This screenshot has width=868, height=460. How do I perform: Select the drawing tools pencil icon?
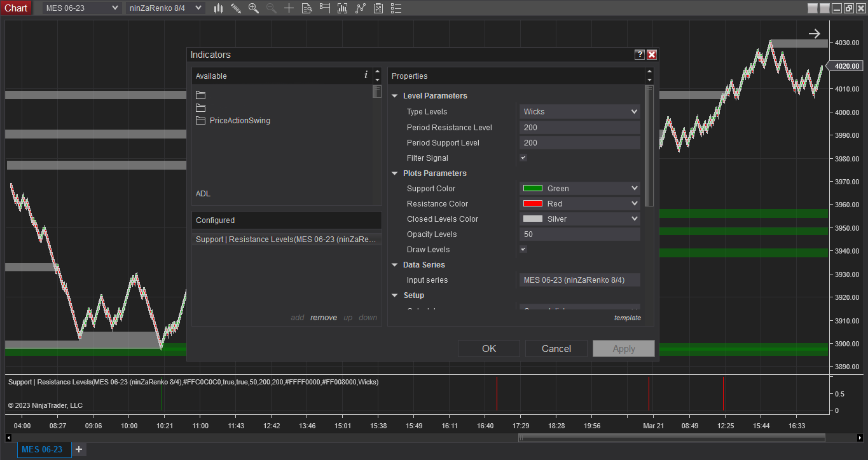pos(236,8)
